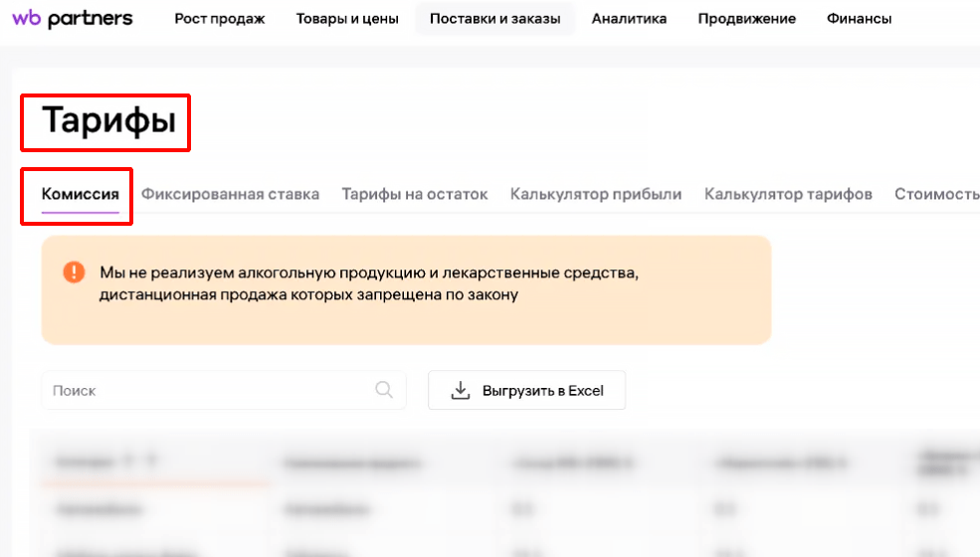Click the warning text about алкогольную продукцию
This screenshot has height=557, width=980.
369,283
